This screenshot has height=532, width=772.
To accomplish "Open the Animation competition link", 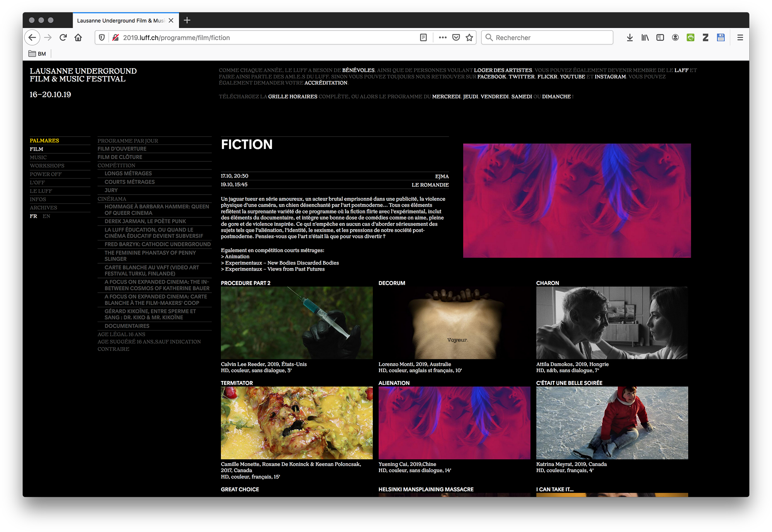I will click(237, 256).
